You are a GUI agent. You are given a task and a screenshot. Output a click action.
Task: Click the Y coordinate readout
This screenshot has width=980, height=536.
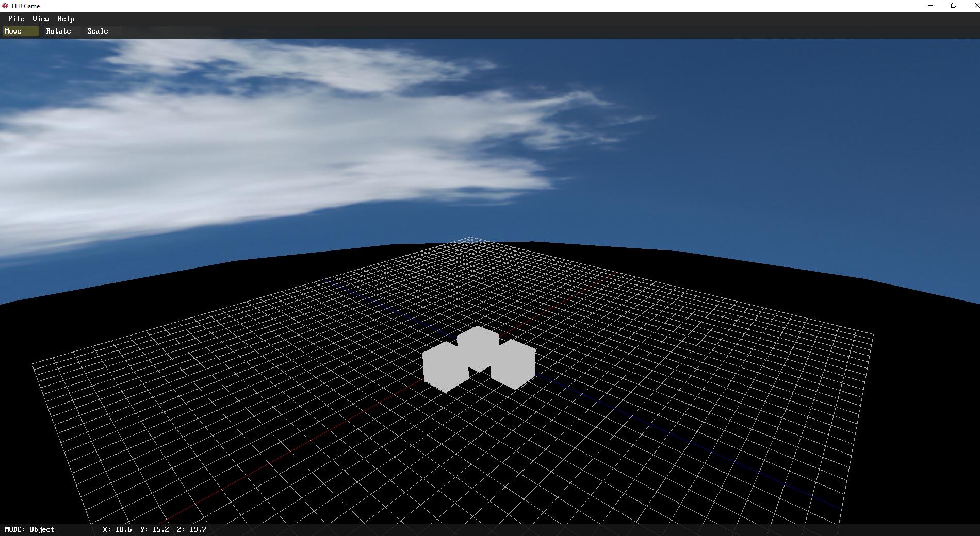click(x=154, y=529)
